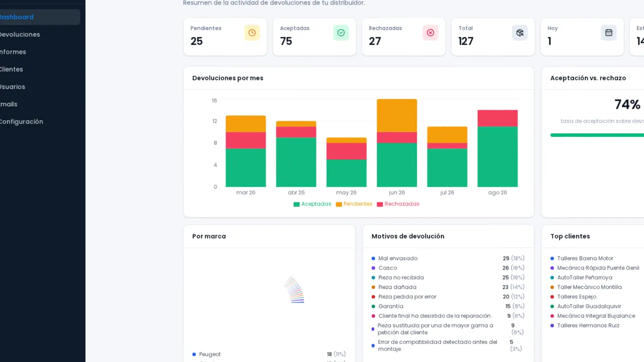
Task: Click the X-circle icon on the Rechazadas card
Action: pyautogui.click(x=430, y=33)
